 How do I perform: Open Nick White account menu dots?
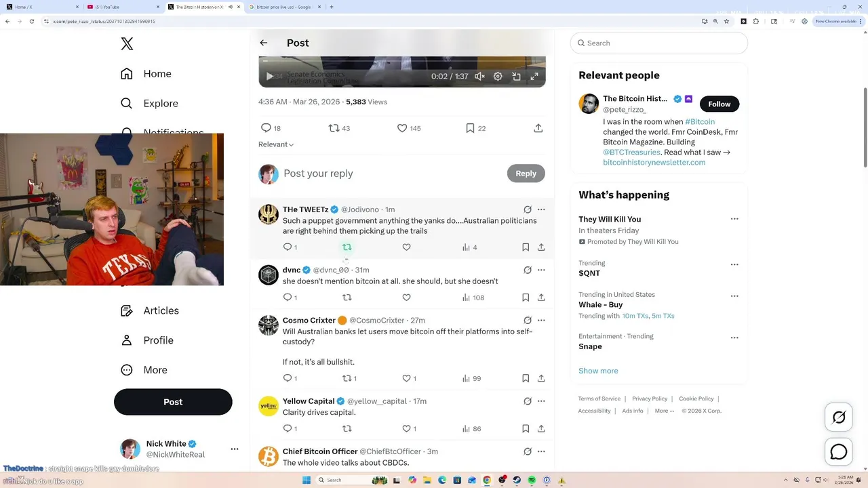(235, 449)
